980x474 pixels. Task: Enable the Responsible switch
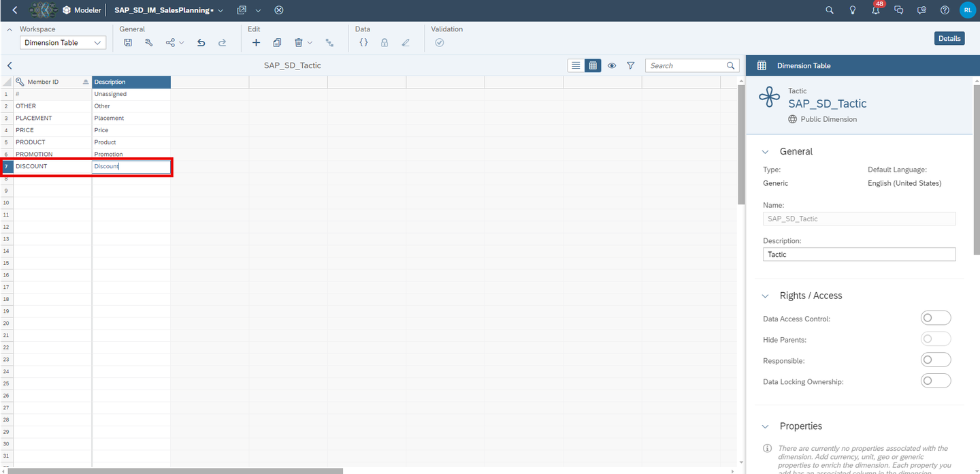coord(936,360)
